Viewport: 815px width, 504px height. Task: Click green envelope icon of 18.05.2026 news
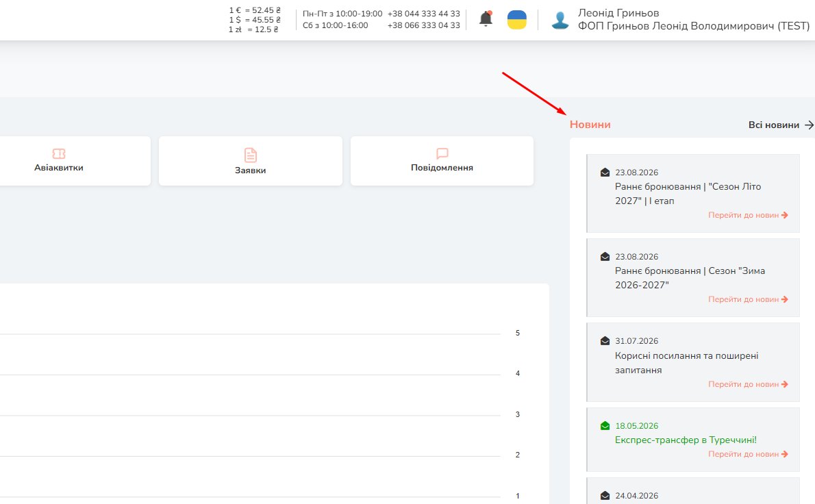[x=605, y=425]
